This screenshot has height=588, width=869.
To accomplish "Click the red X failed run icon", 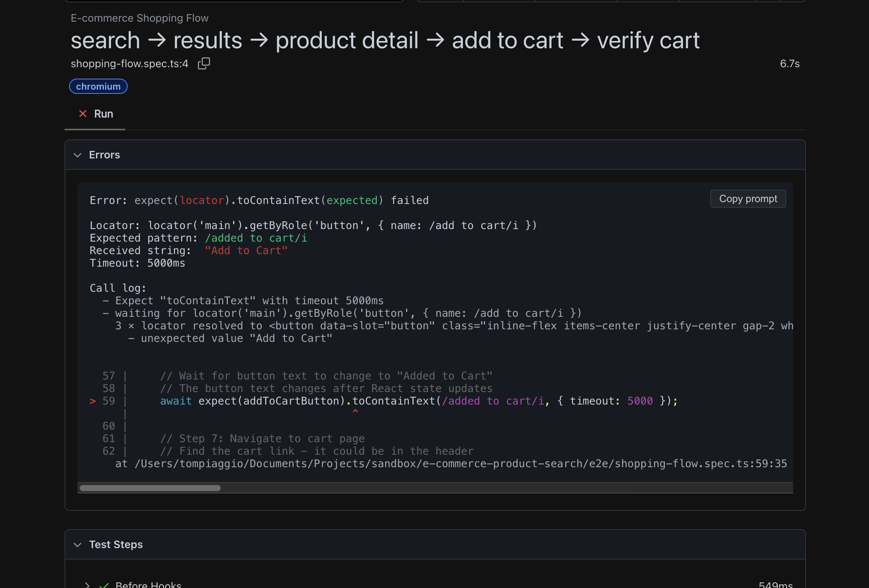I will (82, 114).
